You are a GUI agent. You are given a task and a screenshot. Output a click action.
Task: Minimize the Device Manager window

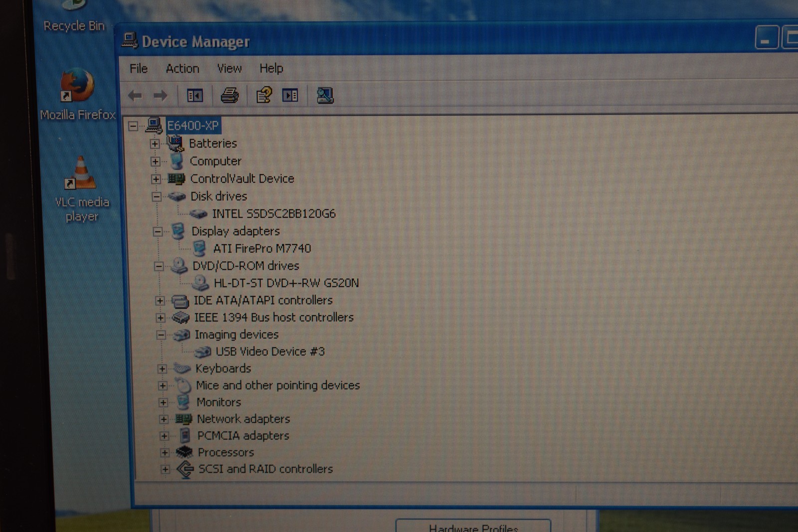766,38
